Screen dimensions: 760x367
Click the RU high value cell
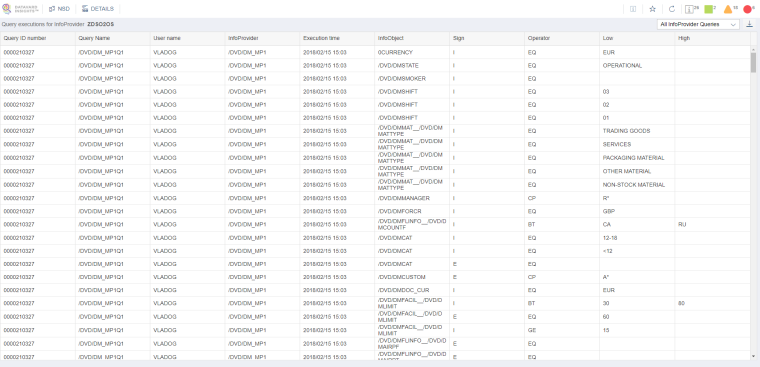(x=712, y=224)
